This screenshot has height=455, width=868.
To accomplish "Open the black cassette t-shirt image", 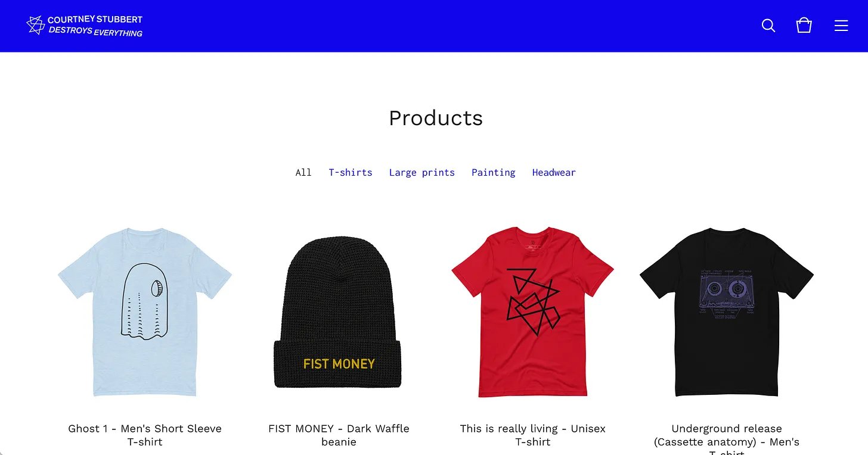I will click(727, 311).
